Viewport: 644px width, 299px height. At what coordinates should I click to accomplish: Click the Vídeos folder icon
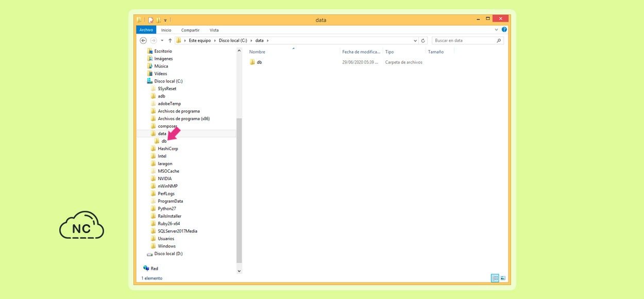pos(150,74)
